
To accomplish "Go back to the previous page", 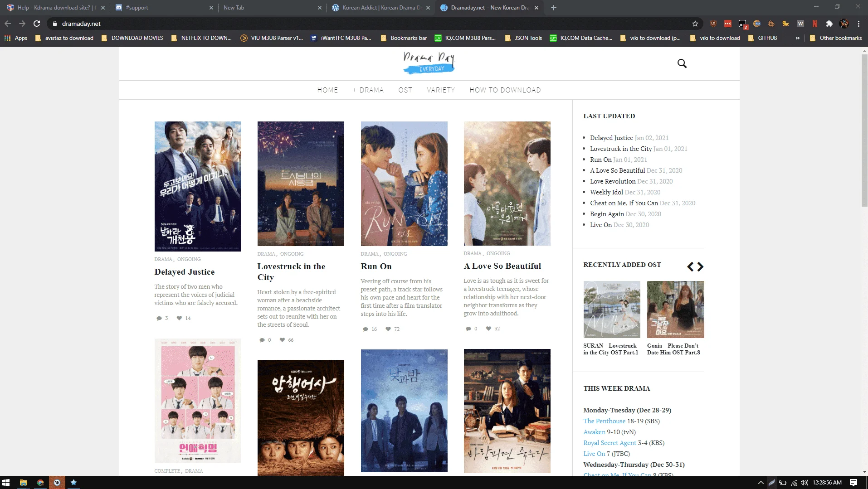I will (x=8, y=24).
